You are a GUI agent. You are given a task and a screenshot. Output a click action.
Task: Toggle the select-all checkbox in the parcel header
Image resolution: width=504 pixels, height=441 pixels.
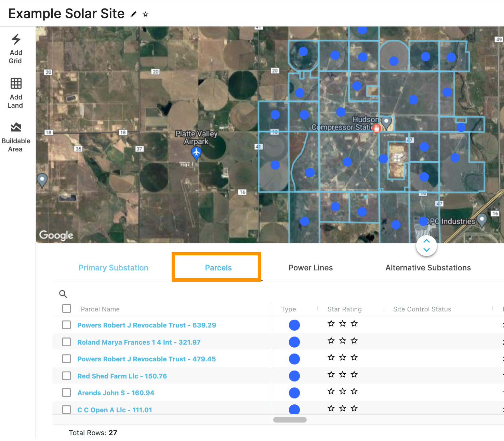click(66, 308)
